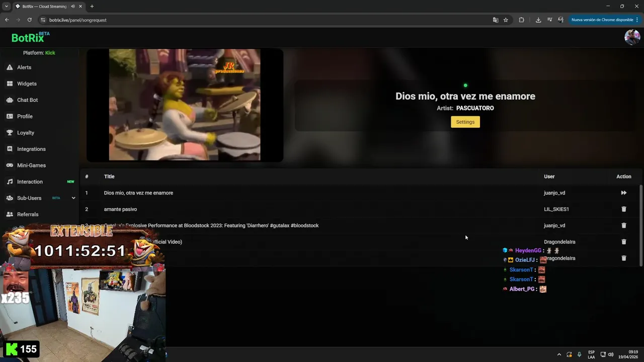The height and width of the screenshot is (362, 644).
Task: Reload the page
Action: (30, 20)
